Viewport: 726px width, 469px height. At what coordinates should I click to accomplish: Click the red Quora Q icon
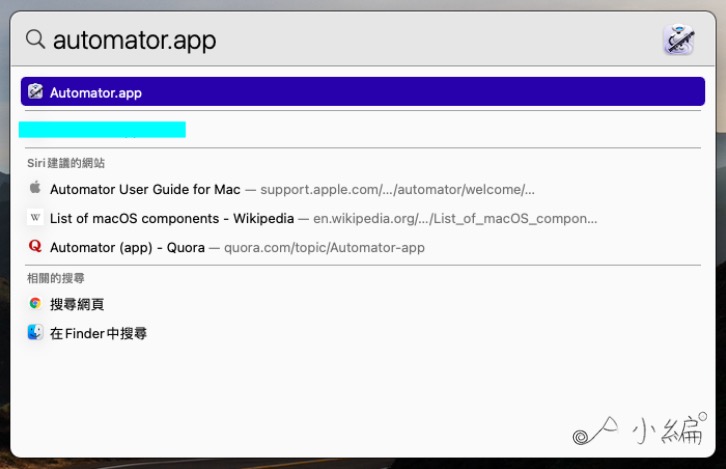(x=35, y=246)
